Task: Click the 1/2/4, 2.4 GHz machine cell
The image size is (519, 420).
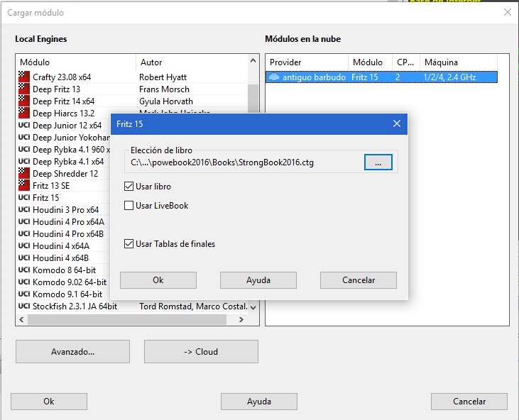Action: 449,77
